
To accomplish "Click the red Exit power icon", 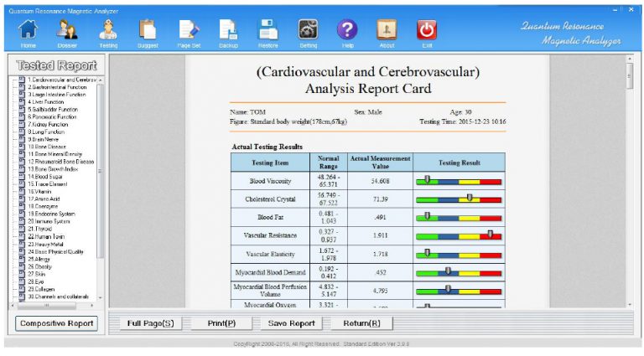I will 427,31.
